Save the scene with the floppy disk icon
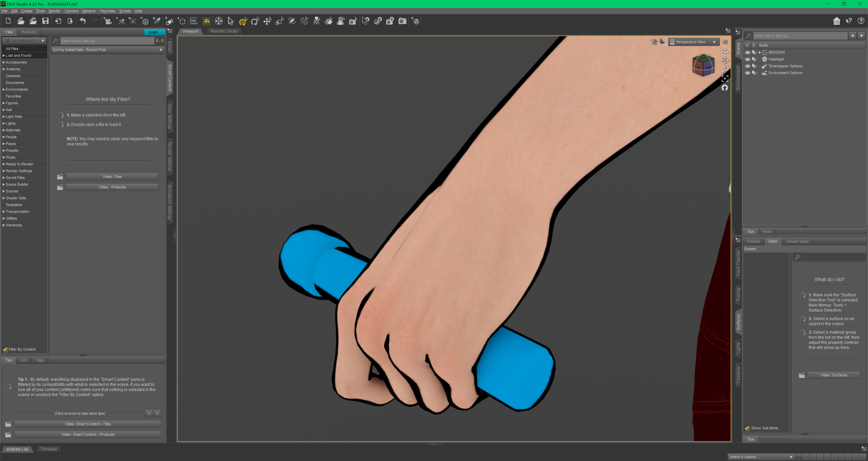The image size is (868, 461). [x=45, y=21]
